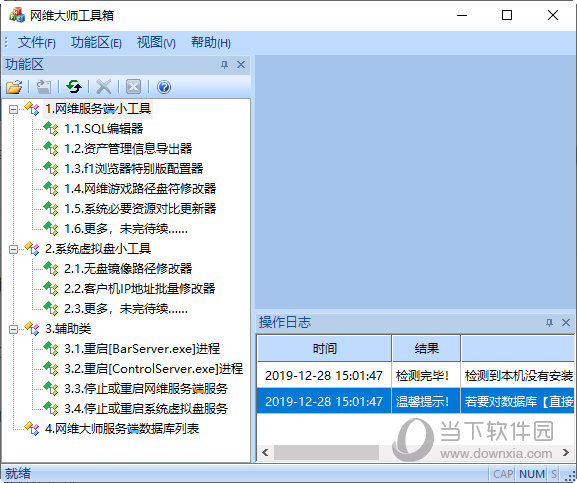The image size is (577, 483).
Task: Select 3.3.停止或重启网维服务端服务 item
Action: click(x=146, y=388)
